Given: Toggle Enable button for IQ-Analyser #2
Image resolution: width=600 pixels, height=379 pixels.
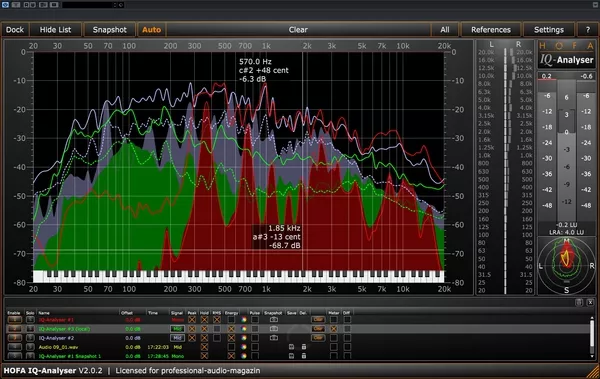Looking at the screenshot, I should [x=15, y=338].
